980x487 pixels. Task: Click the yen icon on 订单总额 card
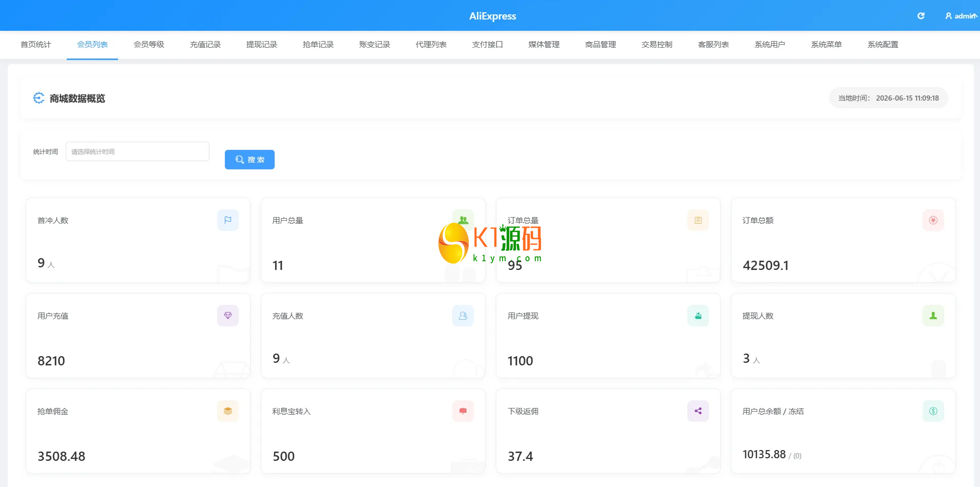click(x=933, y=220)
